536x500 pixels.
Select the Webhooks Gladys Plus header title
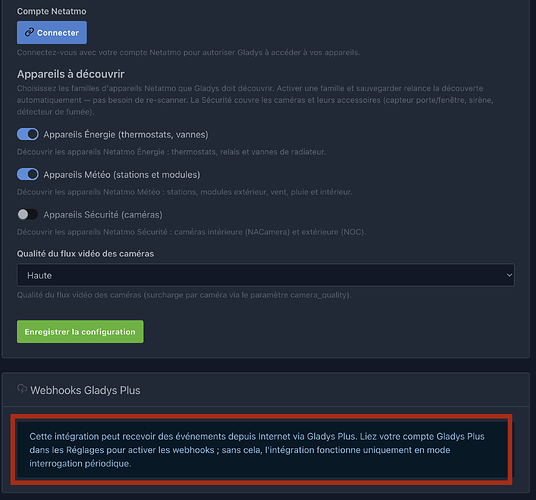point(85,390)
